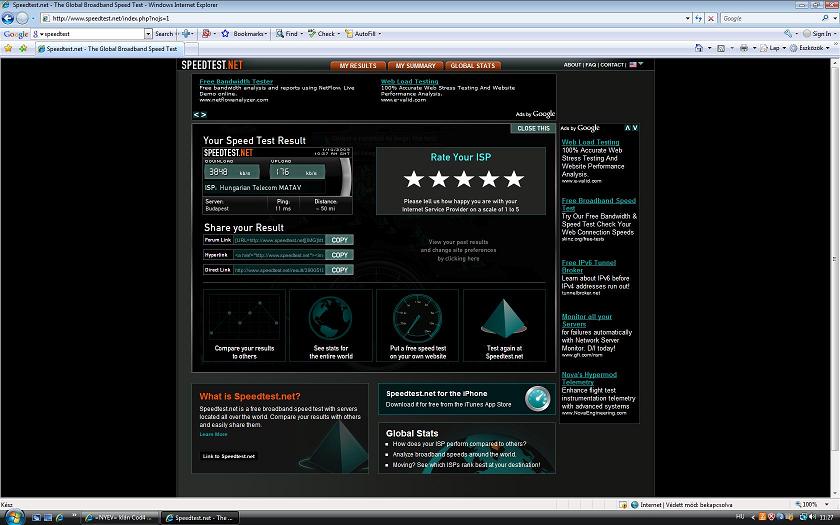Open the Windows Start orb
The image size is (840, 525).
(13, 517)
